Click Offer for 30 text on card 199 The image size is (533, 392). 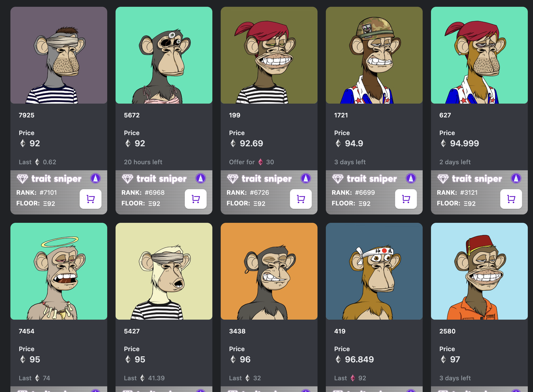click(x=251, y=162)
